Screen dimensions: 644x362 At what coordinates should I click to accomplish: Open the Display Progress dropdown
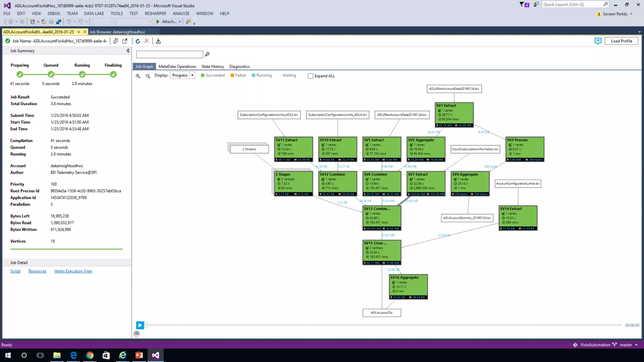[192, 75]
